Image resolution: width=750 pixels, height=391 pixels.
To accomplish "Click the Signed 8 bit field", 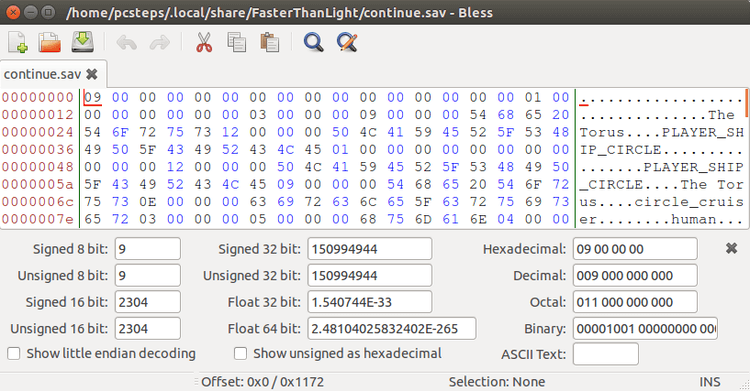I will pos(148,249).
